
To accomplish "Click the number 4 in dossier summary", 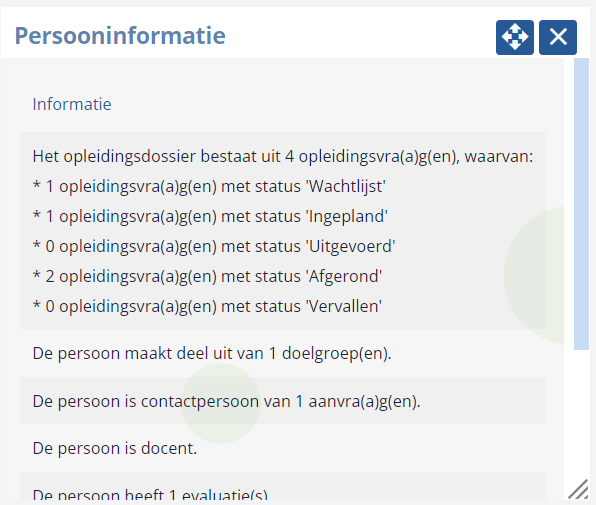I will coord(289,157).
